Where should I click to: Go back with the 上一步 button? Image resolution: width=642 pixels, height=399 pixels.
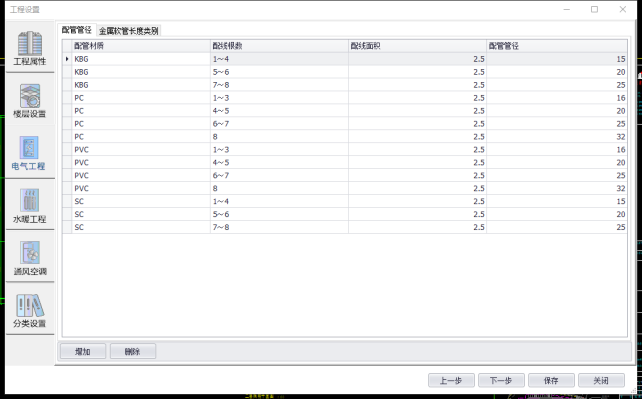coord(451,381)
